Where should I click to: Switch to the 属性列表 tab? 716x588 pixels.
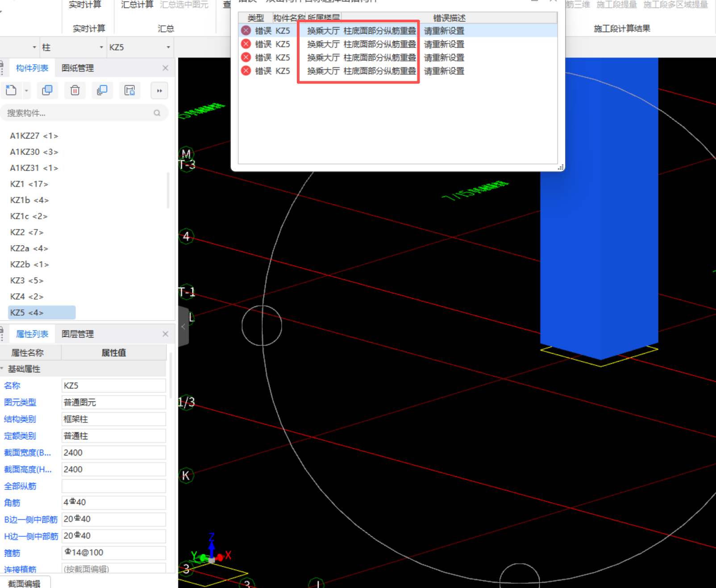(32, 334)
